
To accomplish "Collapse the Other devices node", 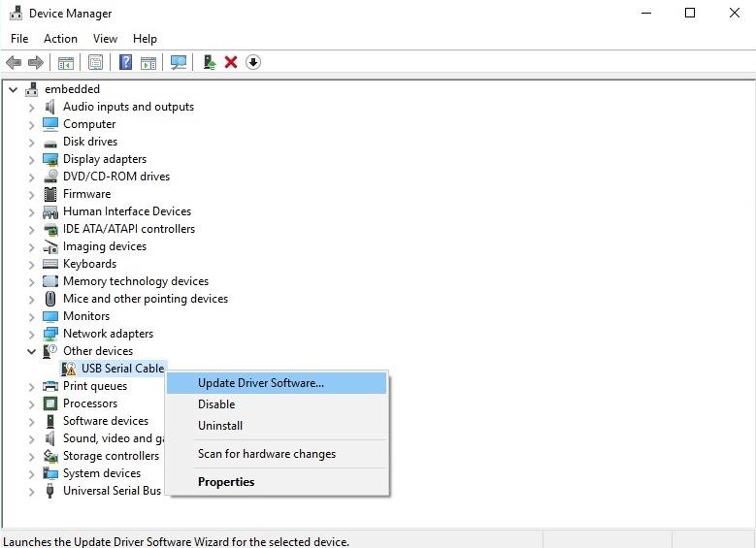I will pyautogui.click(x=32, y=351).
